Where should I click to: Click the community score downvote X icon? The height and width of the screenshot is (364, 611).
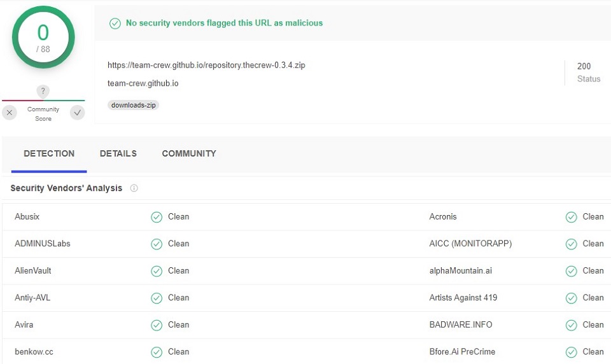[x=9, y=113]
